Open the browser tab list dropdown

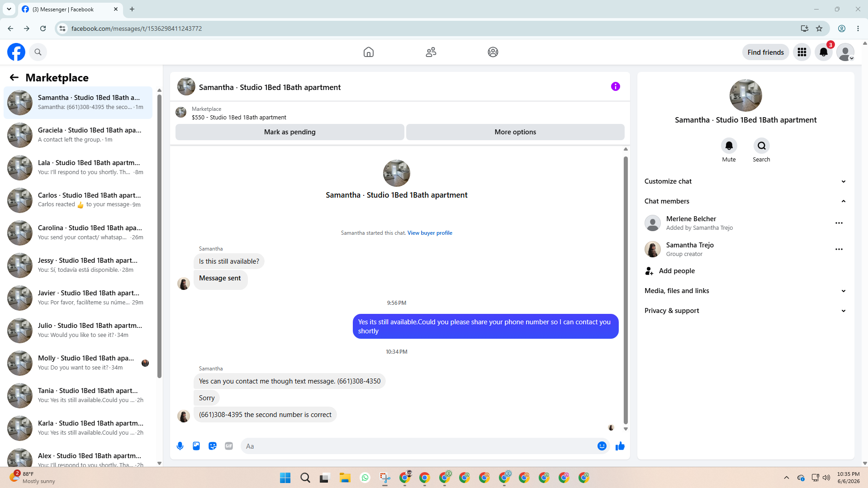9,9
